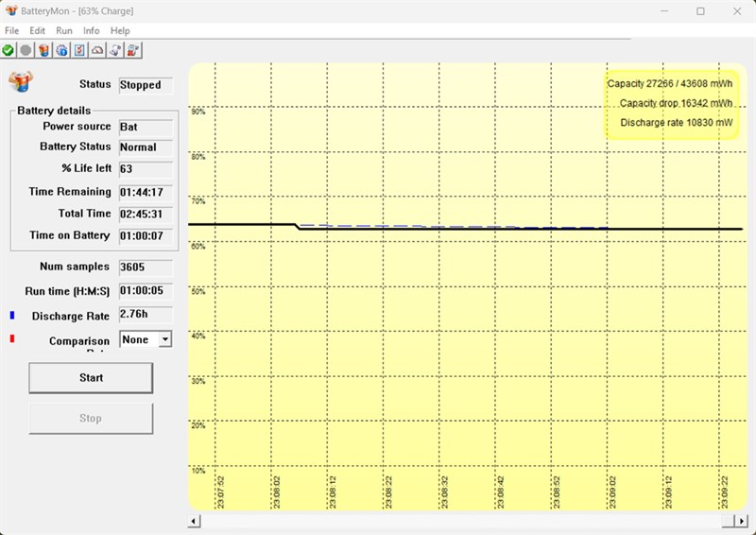Open the Help menu
This screenshot has width=756, height=535.
[120, 31]
